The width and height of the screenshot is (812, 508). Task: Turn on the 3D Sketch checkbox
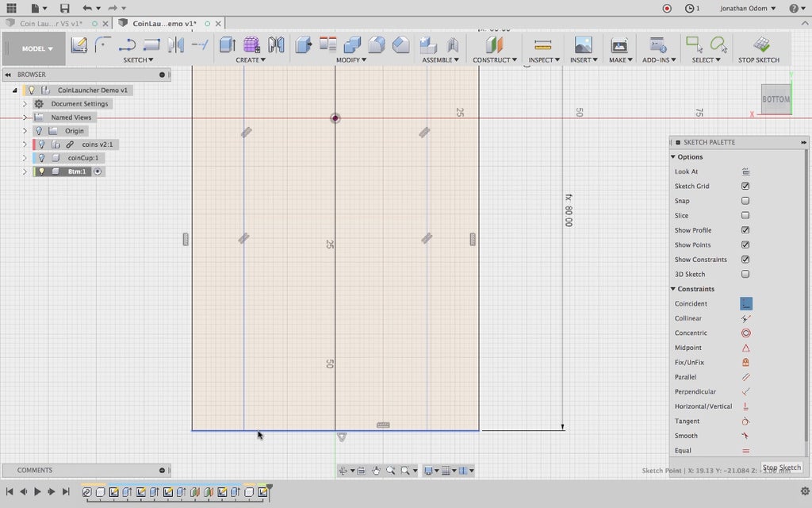(x=745, y=275)
